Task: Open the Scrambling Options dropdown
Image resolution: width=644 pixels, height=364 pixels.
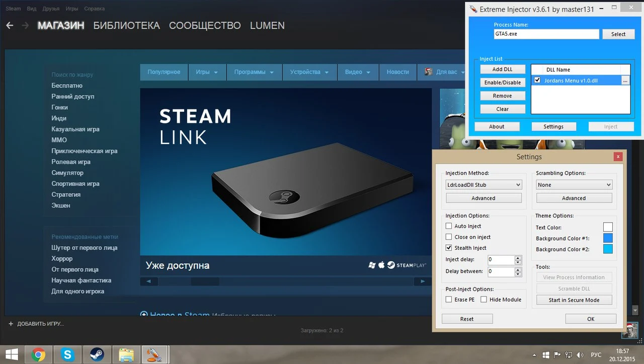Action: 574,185
